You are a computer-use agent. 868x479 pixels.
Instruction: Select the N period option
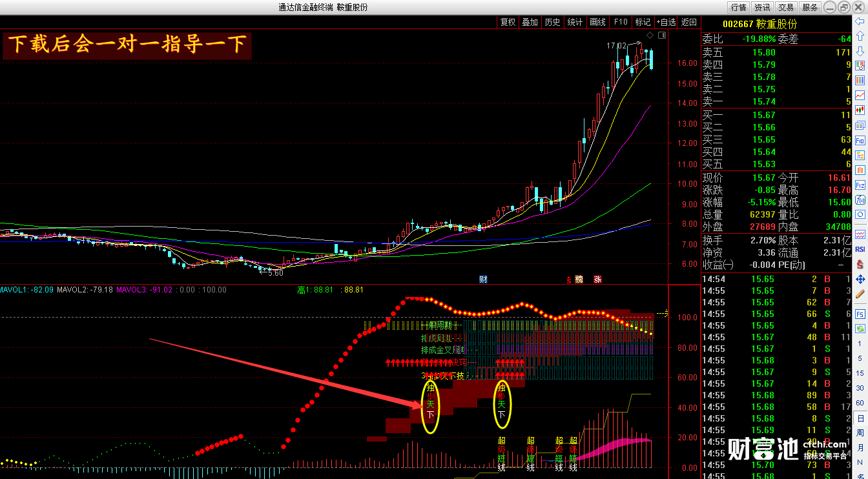[x=860, y=463]
